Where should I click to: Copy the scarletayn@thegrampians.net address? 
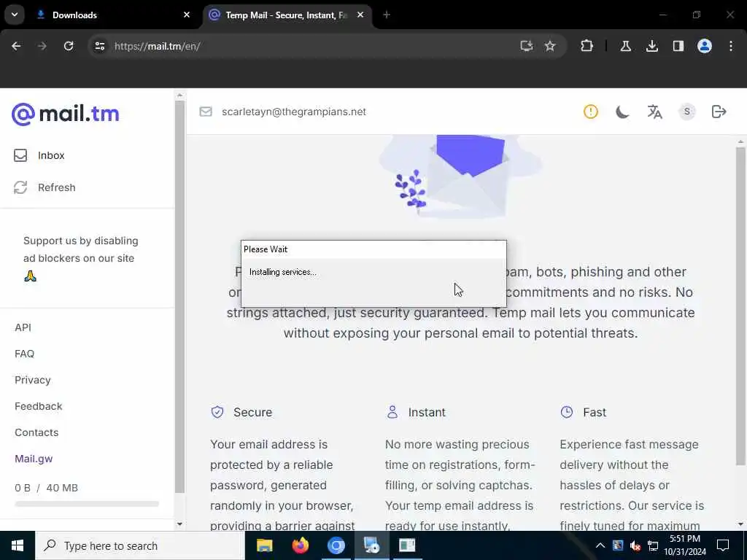point(294,112)
